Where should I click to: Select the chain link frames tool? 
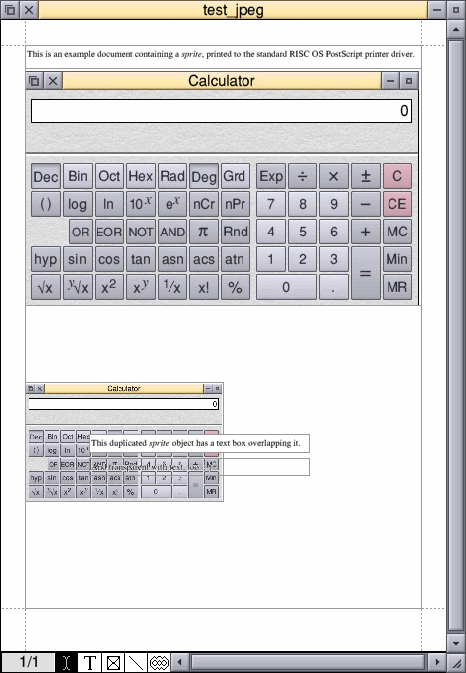pos(159,663)
